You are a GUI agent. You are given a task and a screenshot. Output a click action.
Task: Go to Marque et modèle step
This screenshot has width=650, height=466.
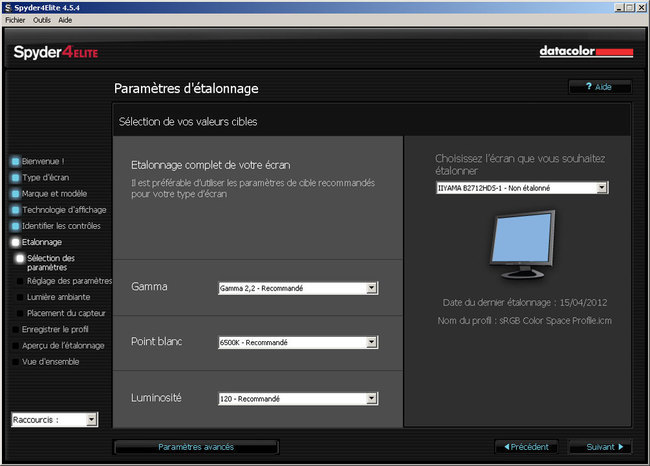click(54, 194)
